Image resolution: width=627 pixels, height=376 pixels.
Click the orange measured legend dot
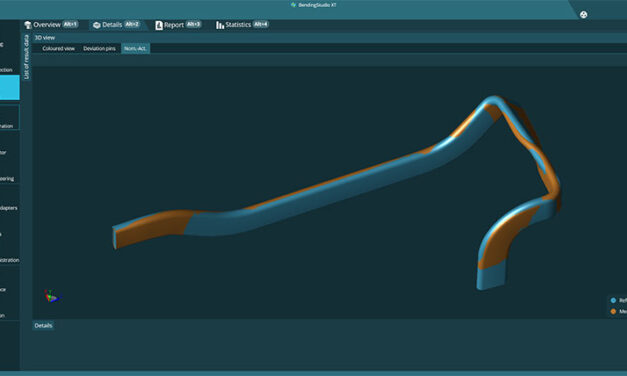(x=613, y=311)
